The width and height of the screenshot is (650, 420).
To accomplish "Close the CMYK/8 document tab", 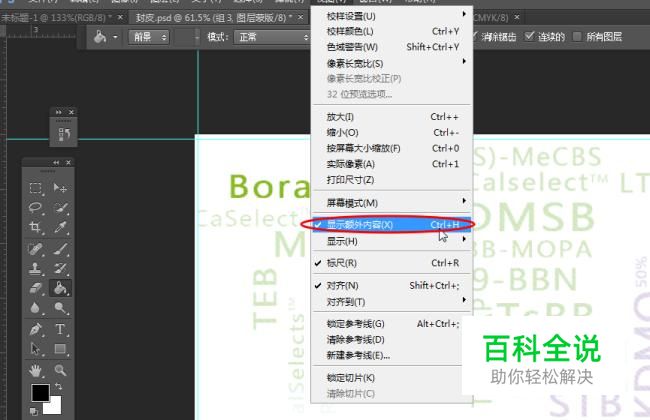I will tap(517, 17).
